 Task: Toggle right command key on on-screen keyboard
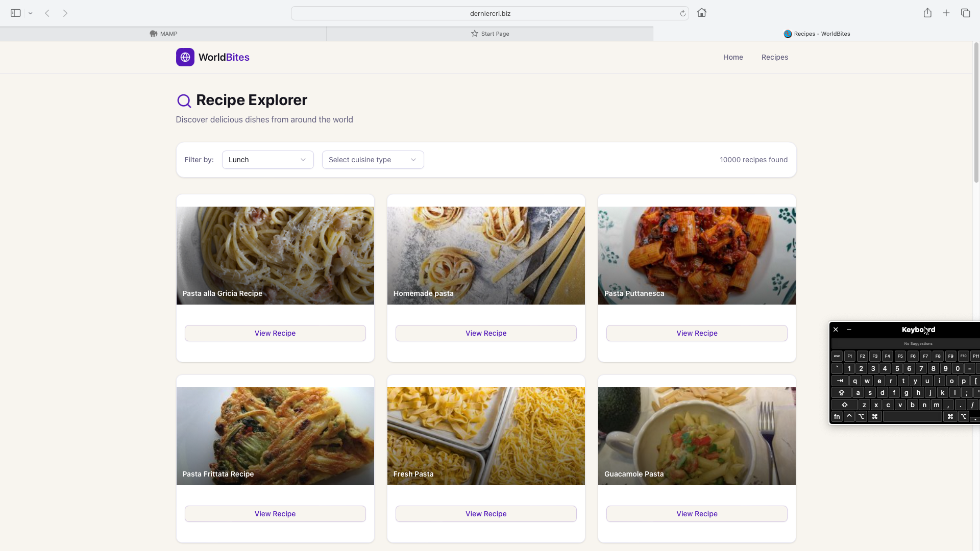click(x=950, y=416)
